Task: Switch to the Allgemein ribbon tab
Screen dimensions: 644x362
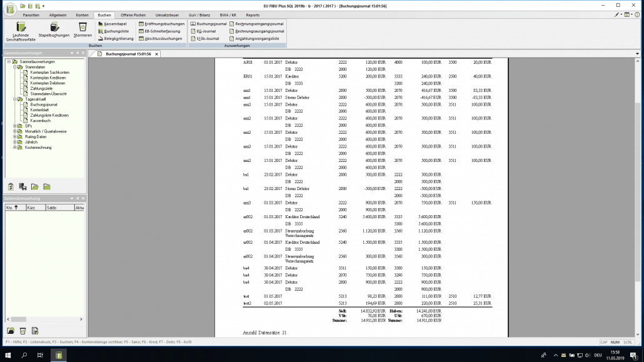Action: point(58,15)
